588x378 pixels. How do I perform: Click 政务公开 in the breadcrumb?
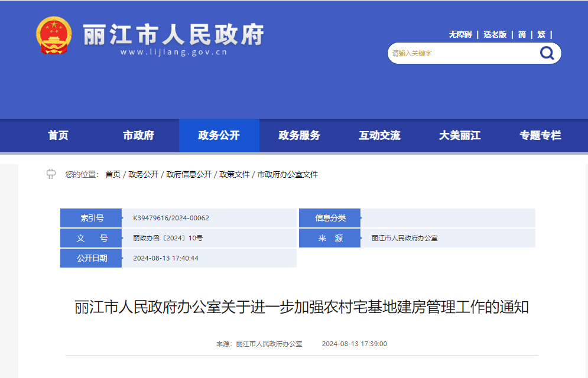143,174
